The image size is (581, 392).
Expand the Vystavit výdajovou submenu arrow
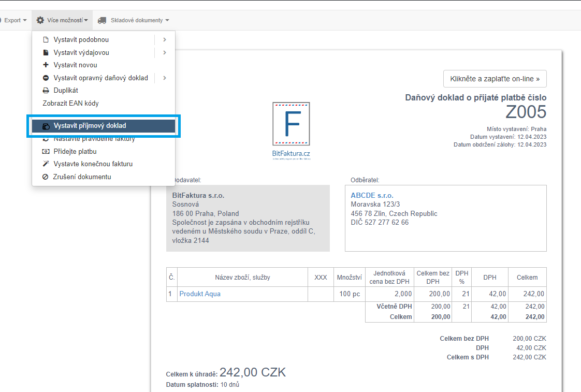[x=165, y=52]
